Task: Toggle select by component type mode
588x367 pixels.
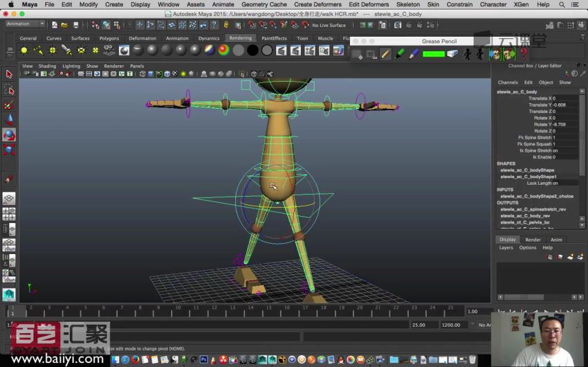Action: click(117, 25)
